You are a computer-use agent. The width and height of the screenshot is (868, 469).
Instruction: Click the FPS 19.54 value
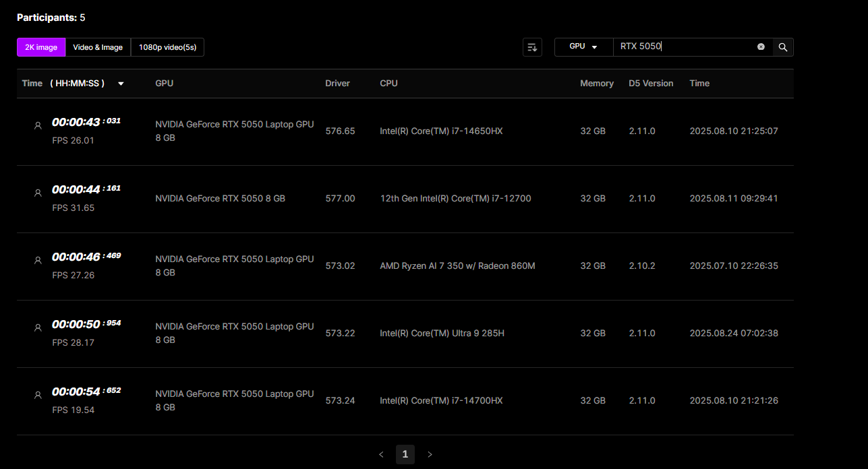(73, 410)
